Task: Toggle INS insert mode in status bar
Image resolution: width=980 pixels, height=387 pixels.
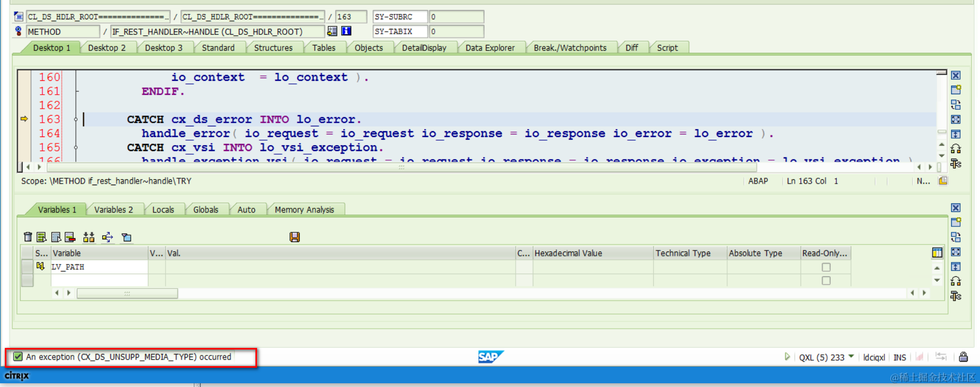Action: coord(900,357)
